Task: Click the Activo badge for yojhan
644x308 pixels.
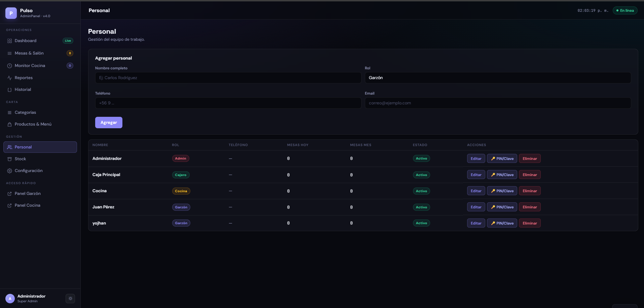Action: click(421, 223)
